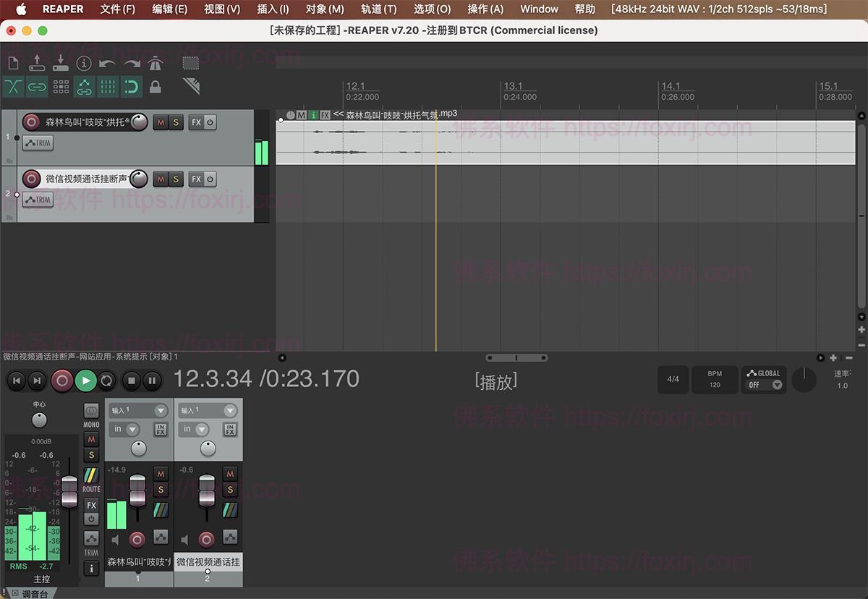
Task: Click the padlock locking icon
Action: point(155,87)
